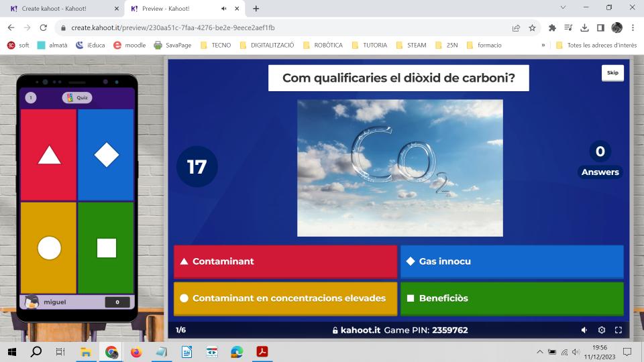The width and height of the screenshot is (644, 362).
Task: Open the ROBÒTICA bookmark folder
Action: 322,45
